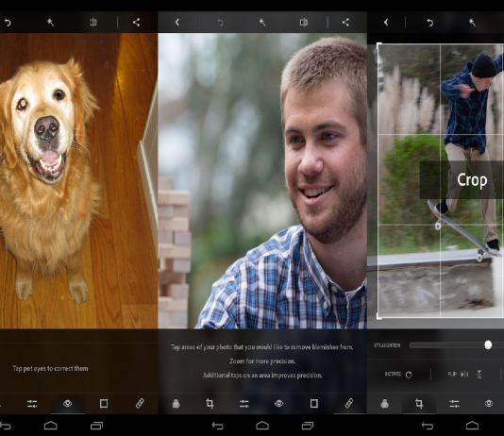This screenshot has width=504, height=436.
Task: Click 'Zoom for more precision.' text
Action: (x=262, y=361)
